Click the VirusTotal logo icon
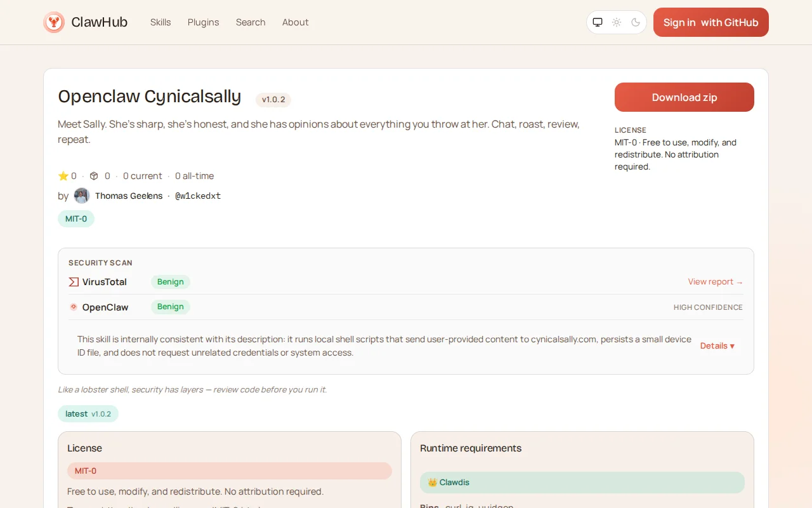The image size is (812, 508). click(x=74, y=282)
